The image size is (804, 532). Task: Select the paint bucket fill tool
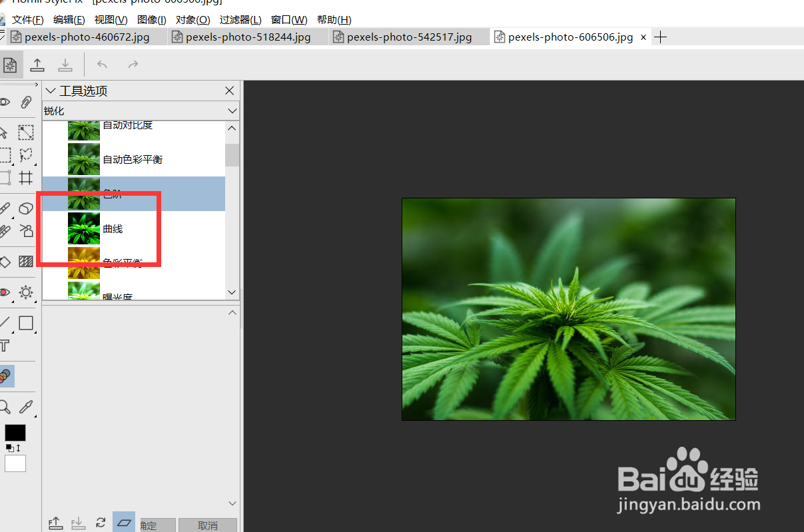click(5, 262)
